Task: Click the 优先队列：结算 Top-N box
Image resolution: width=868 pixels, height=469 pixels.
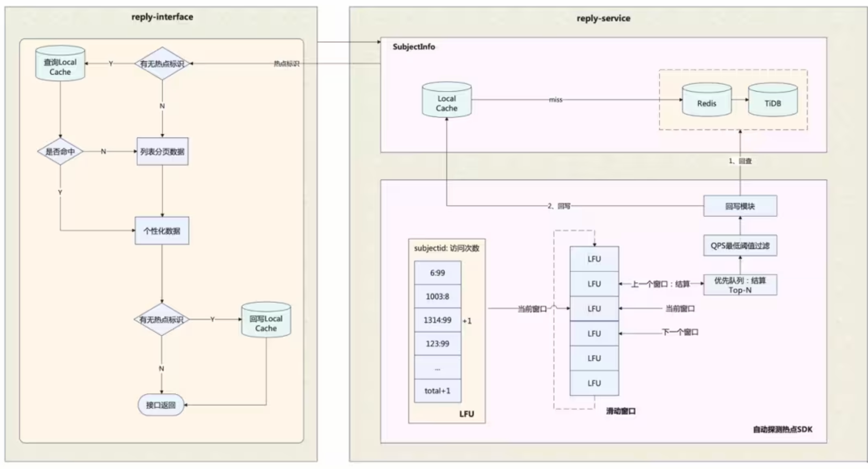Action: click(x=740, y=285)
